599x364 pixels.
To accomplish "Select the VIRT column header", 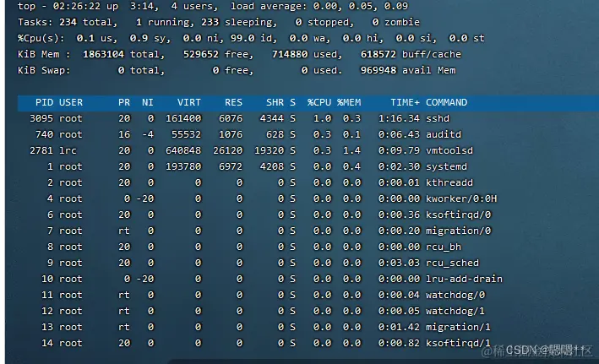I will point(189,102).
